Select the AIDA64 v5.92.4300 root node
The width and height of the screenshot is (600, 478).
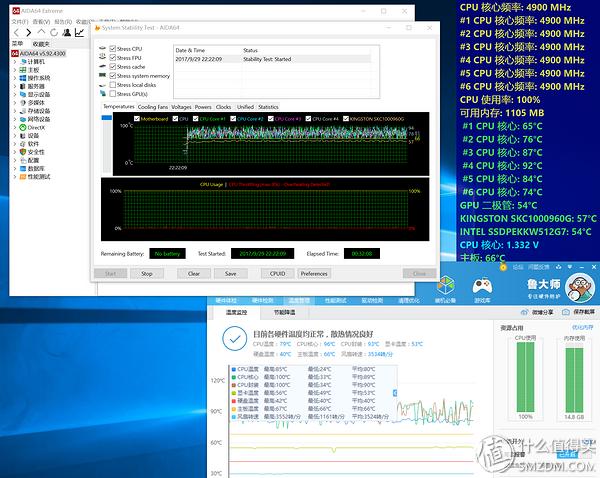click(x=39, y=53)
